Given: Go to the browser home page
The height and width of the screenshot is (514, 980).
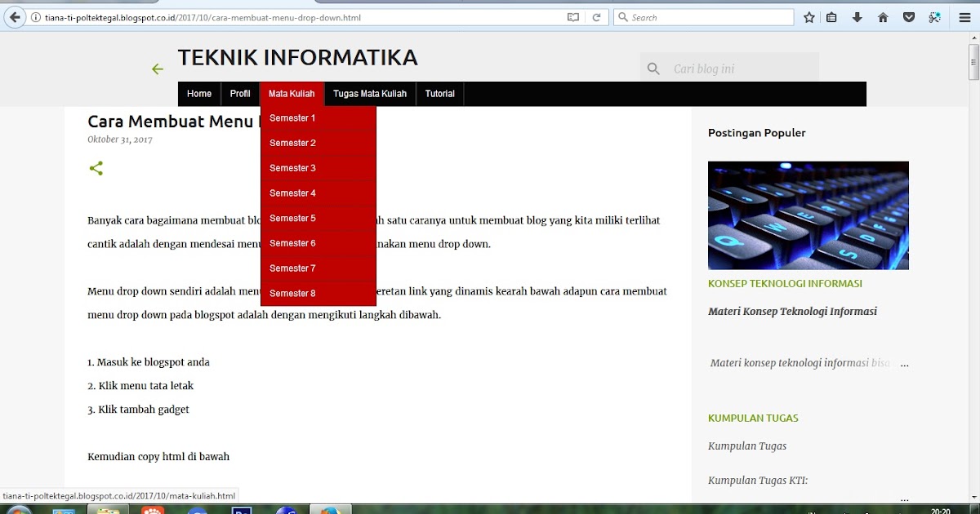Looking at the screenshot, I should 882,16.
